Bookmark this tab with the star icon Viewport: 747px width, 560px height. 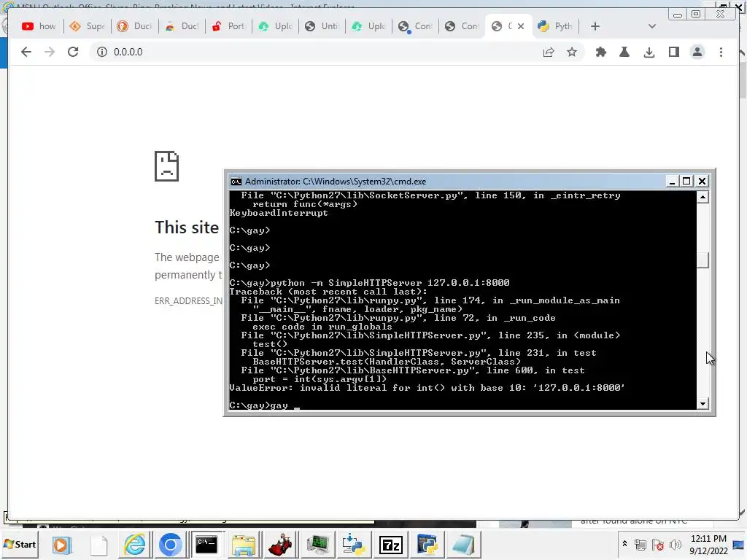click(x=572, y=52)
